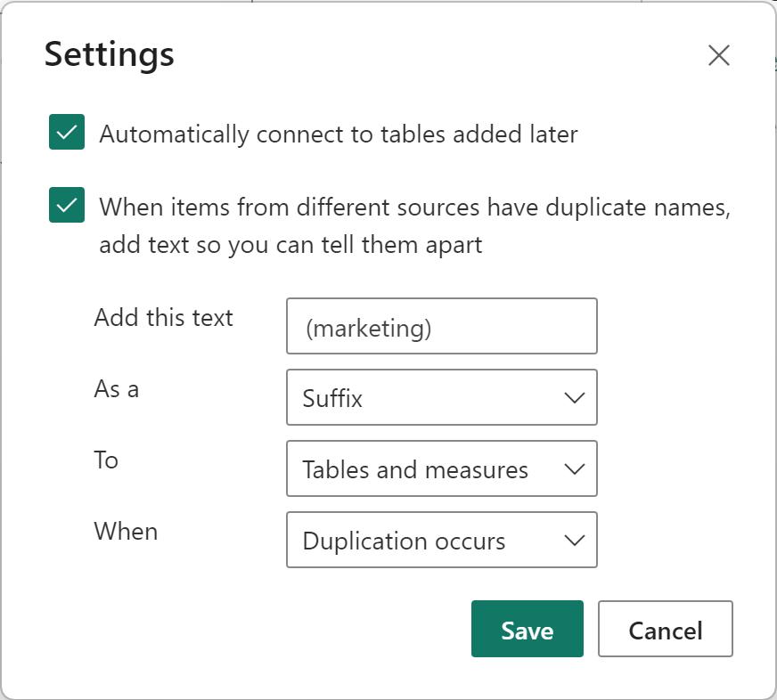Open the Duplication occurs dropdown
The height and width of the screenshot is (700, 777).
pos(442,540)
